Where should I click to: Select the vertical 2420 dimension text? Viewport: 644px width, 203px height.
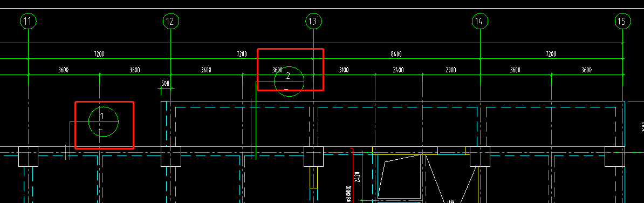(x=358, y=177)
